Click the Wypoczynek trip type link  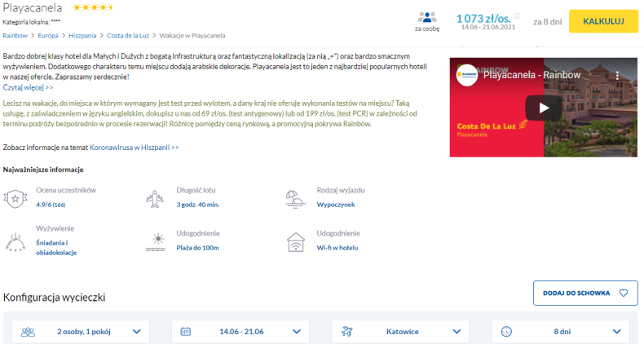[x=336, y=205]
